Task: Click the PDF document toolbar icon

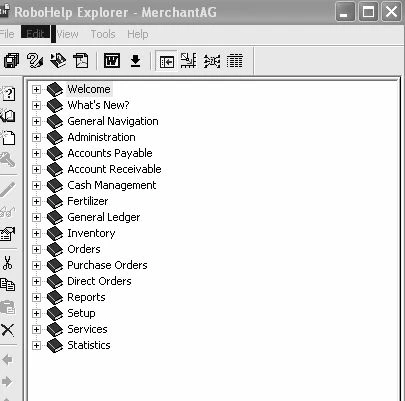Action: (81, 61)
